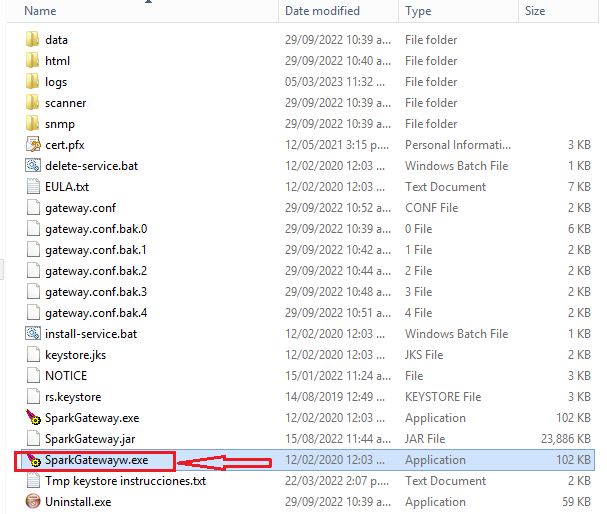Click the gateway.conf.bak.3 file icon
This screenshot has height=514, width=607.
33,291
